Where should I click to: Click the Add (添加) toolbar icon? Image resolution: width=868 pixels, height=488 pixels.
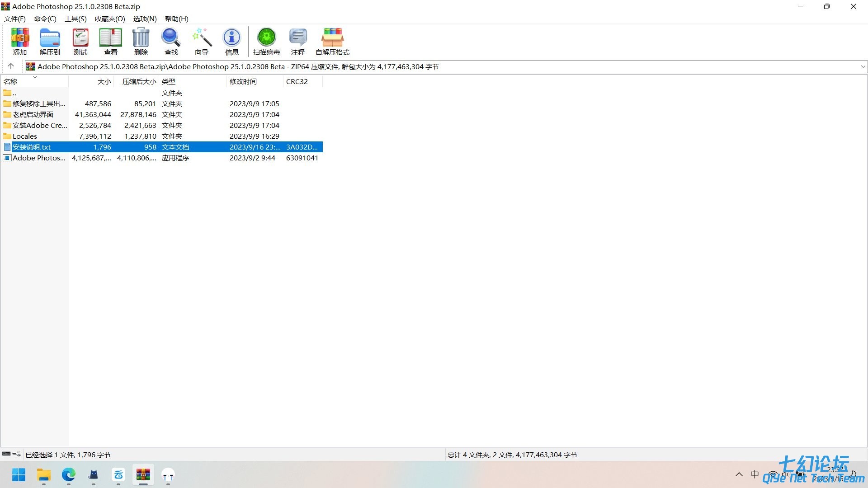click(20, 42)
